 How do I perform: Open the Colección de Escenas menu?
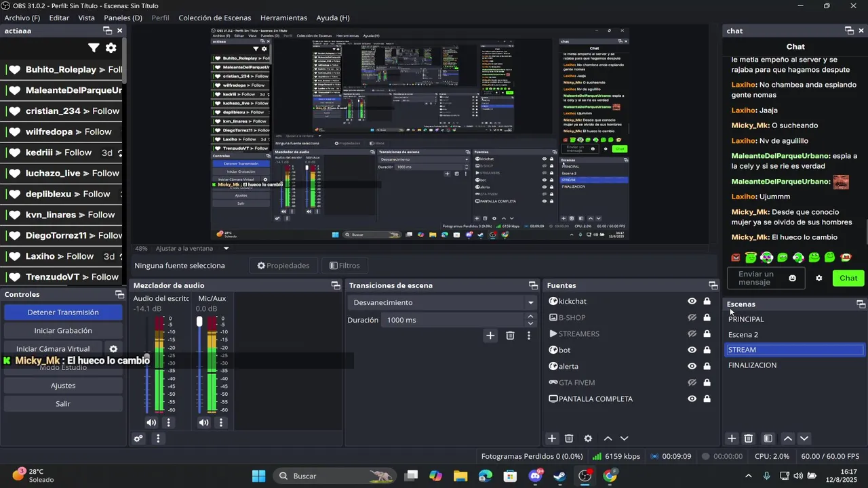(214, 18)
